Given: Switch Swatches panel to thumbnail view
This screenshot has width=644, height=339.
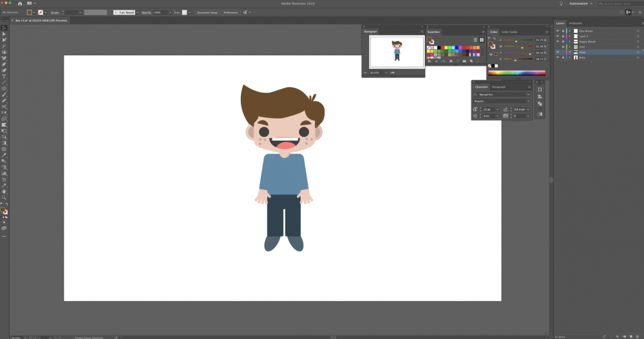Looking at the screenshot, I should tap(481, 39).
